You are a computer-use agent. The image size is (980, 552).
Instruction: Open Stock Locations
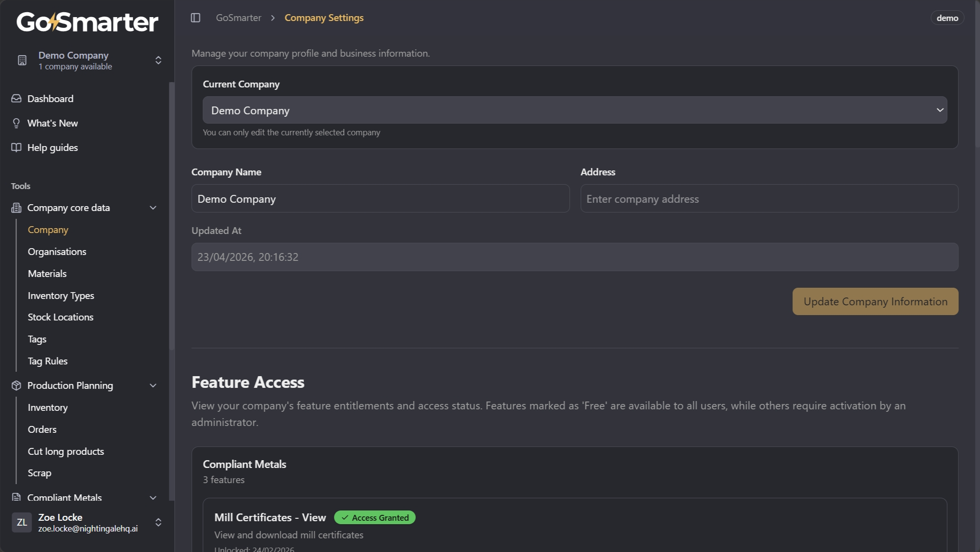tap(61, 317)
